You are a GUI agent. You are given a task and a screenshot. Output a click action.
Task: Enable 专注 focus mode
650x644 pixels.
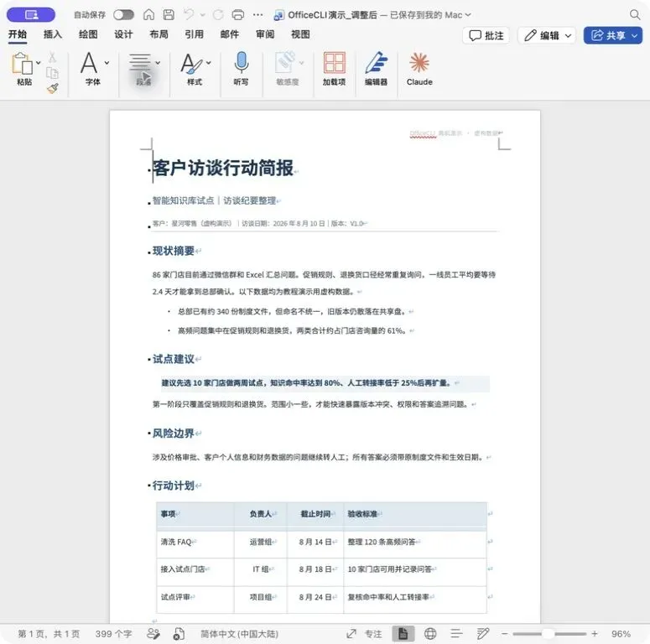(x=364, y=634)
